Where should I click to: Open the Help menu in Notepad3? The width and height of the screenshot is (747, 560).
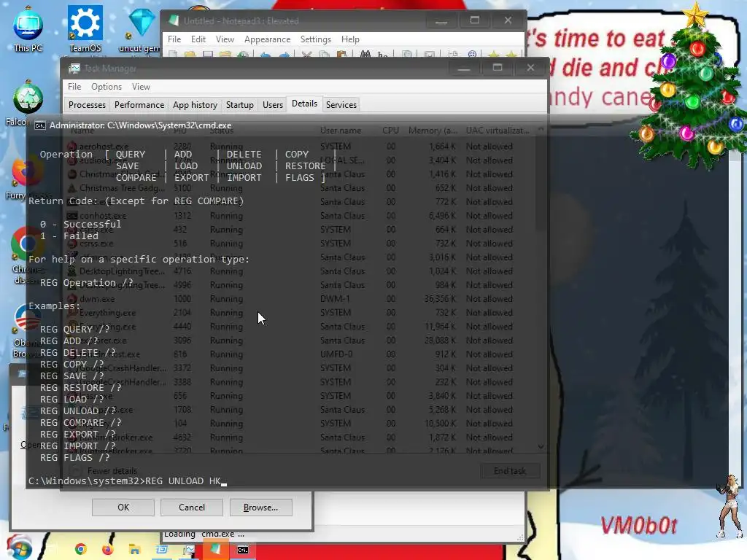pos(350,39)
